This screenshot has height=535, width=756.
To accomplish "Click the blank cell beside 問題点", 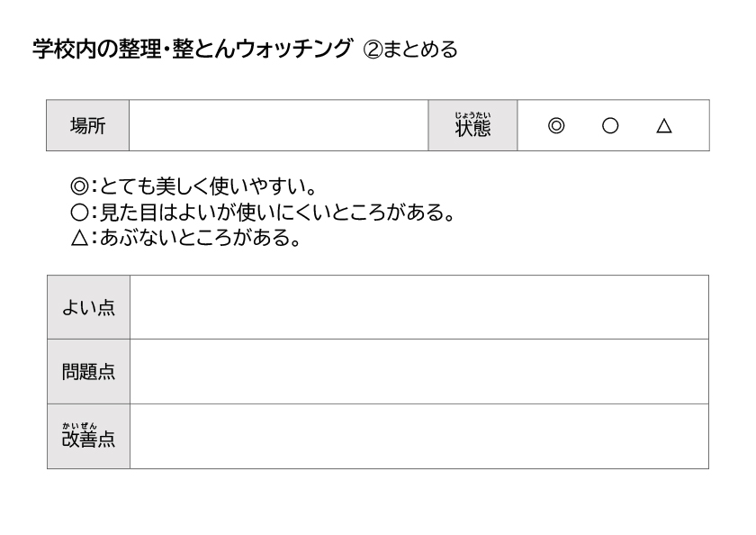I will (x=419, y=371).
